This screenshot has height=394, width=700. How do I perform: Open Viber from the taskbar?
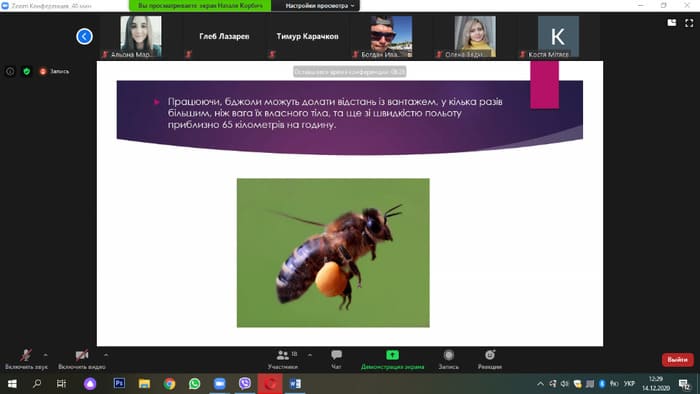(245, 384)
